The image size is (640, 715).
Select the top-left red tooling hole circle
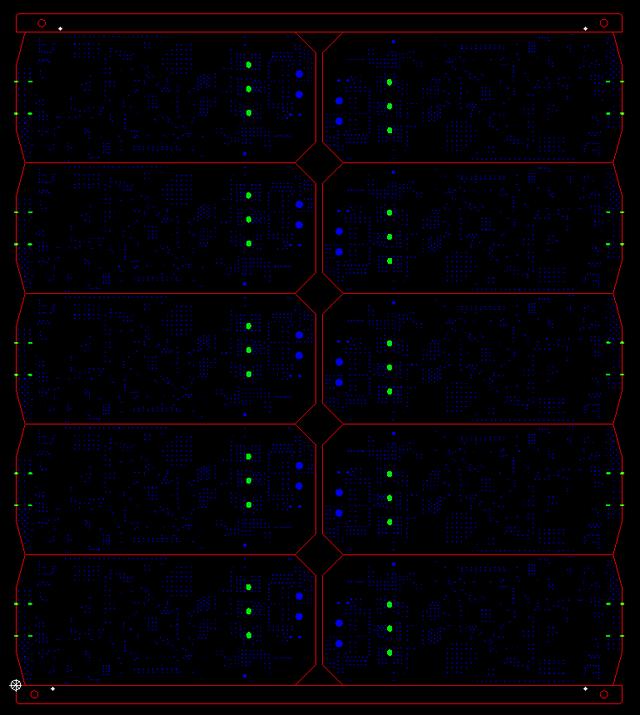pos(42,23)
